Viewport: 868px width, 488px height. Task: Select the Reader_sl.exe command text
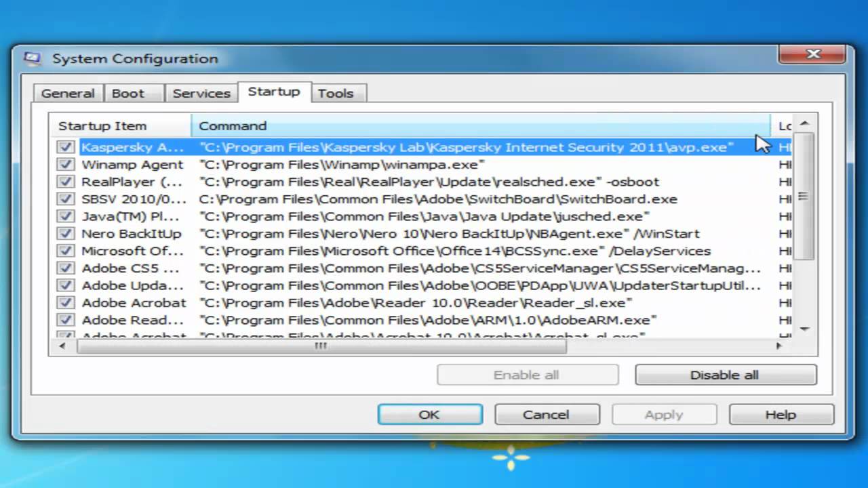(416, 303)
